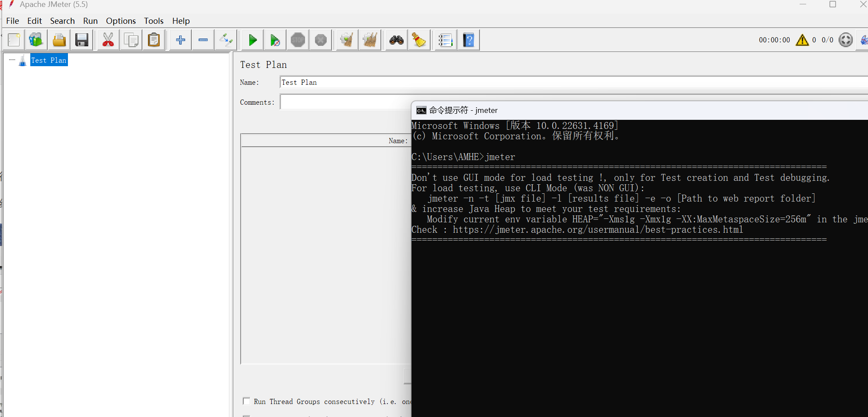Viewport: 868px width, 417px height.
Task: Click the Cut scissors icon
Action: (108, 40)
